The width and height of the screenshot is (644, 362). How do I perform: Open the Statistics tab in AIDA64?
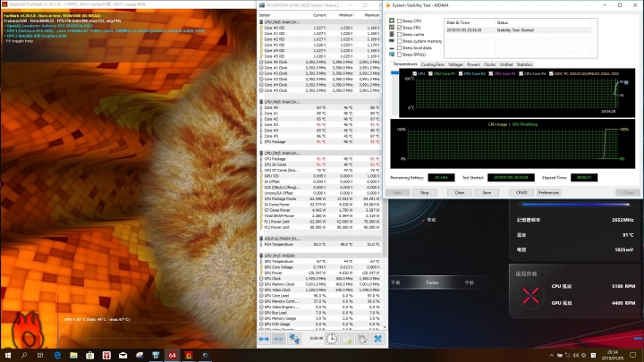[x=524, y=64]
